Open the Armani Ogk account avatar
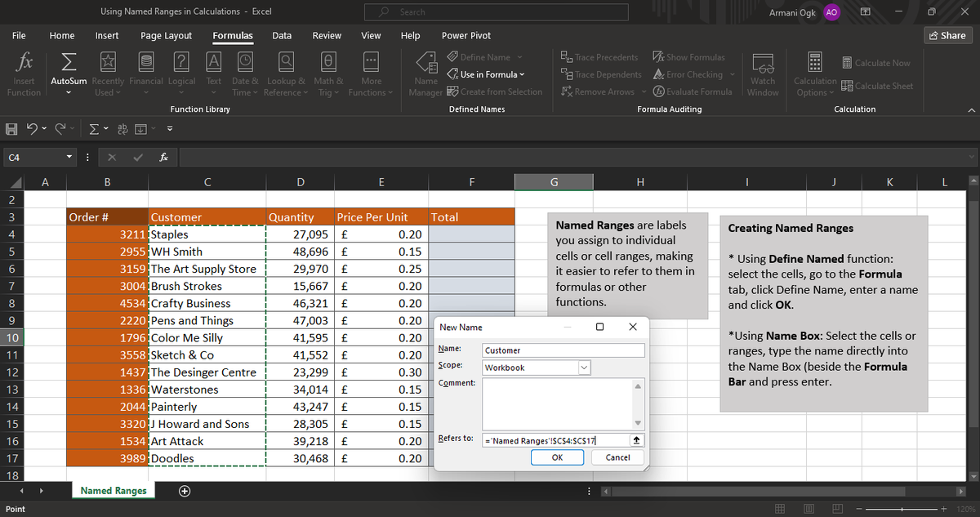 (x=831, y=12)
